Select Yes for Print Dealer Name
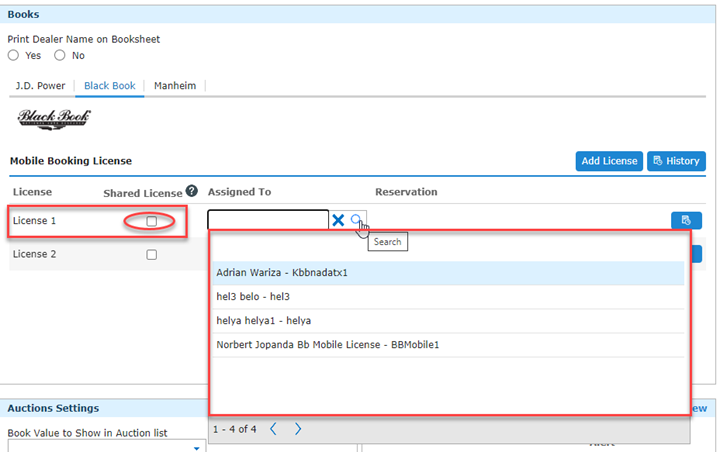 coord(13,55)
